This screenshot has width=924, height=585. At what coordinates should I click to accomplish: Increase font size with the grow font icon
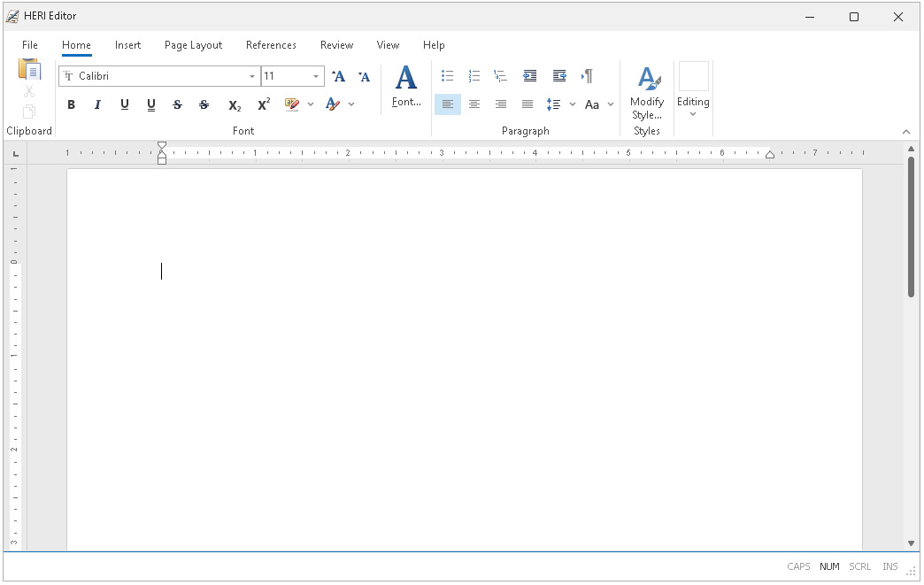[338, 76]
